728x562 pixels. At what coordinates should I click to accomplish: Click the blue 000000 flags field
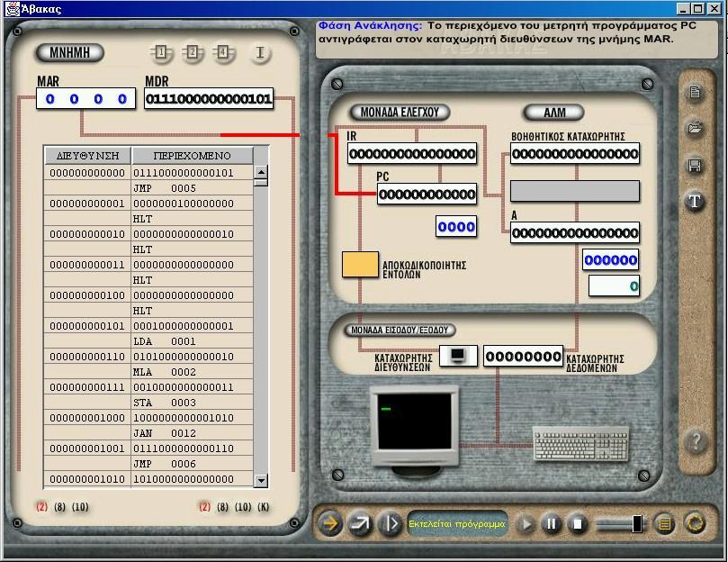tap(610, 260)
